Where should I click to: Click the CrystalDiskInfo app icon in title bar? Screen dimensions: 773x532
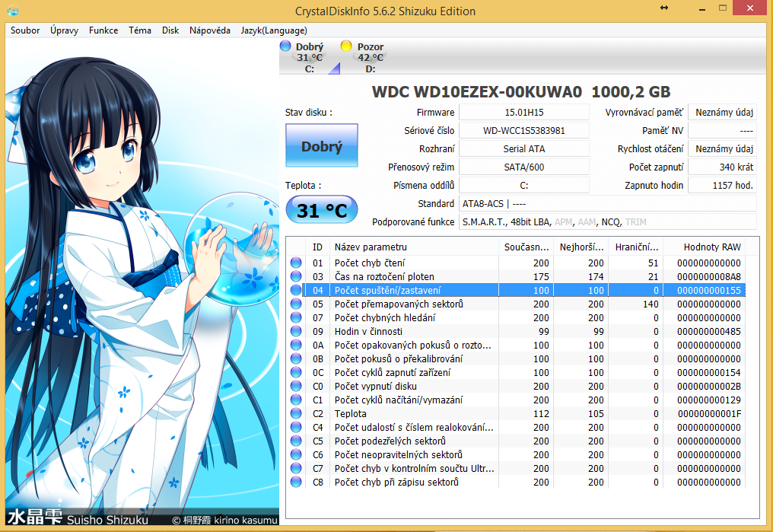coord(13,11)
